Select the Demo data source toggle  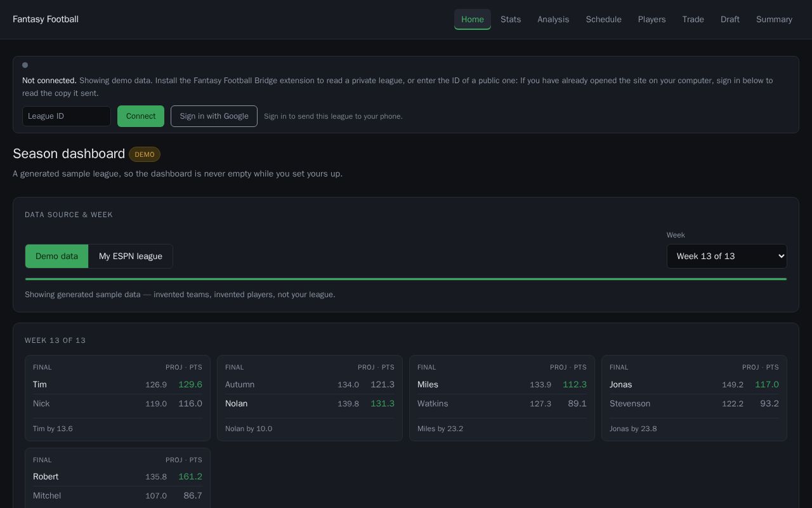[56, 256]
